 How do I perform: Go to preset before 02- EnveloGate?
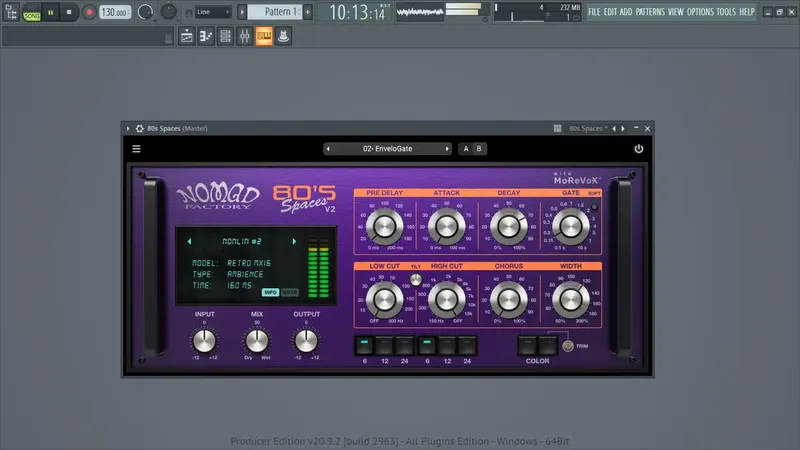328,149
